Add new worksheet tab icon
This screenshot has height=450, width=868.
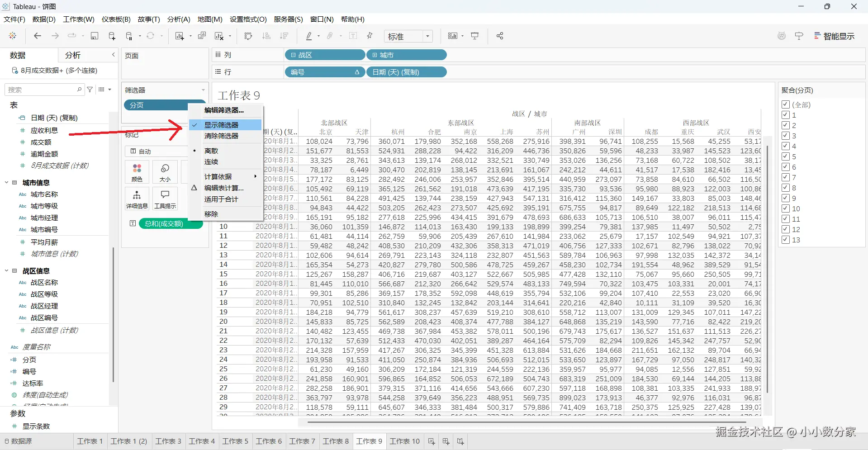tap(432, 441)
